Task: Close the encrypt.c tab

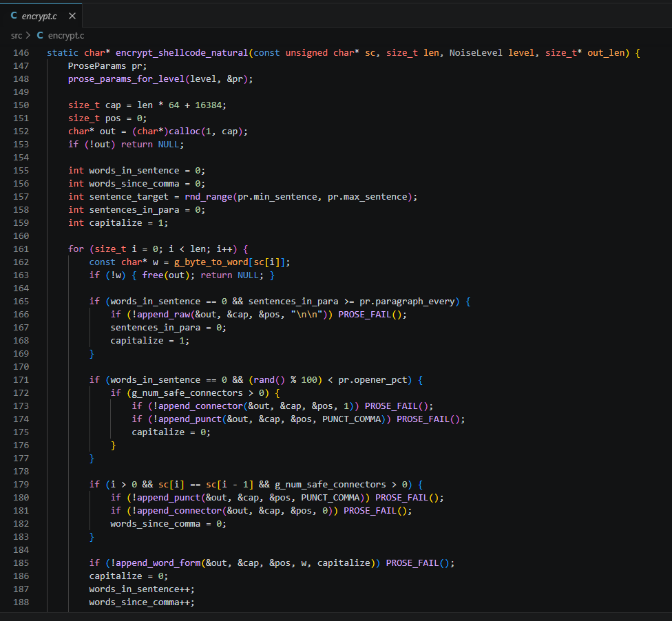Action: (x=72, y=16)
